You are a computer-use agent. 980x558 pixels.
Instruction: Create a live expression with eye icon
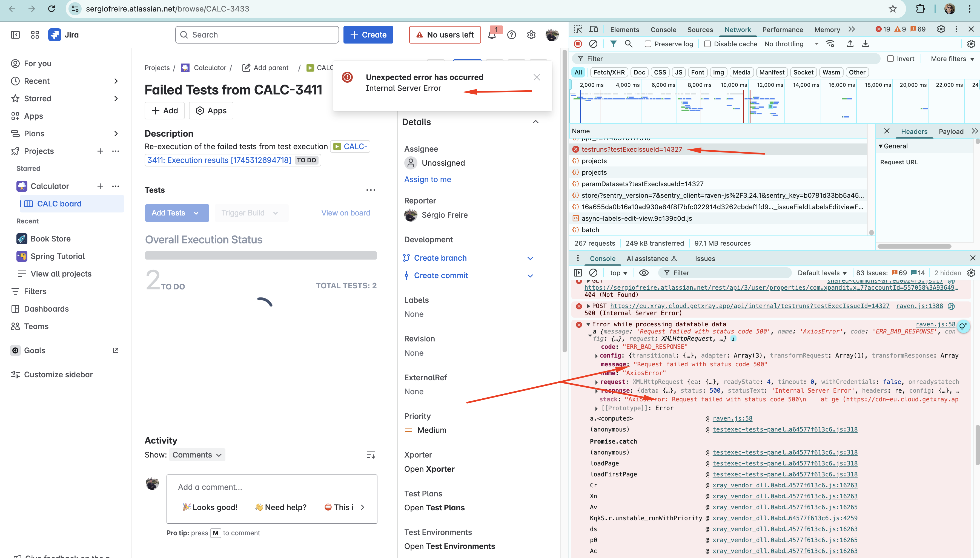tap(644, 273)
